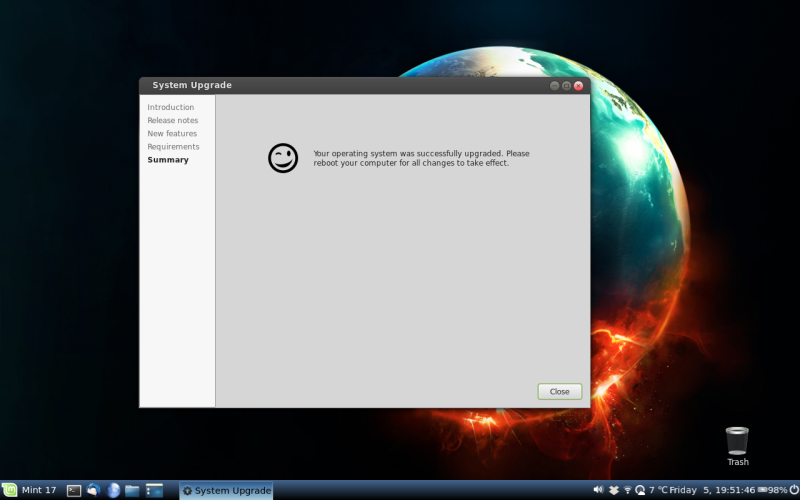Open the volume control in the tray
This screenshot has height=500, width=800.
point(598,490)
